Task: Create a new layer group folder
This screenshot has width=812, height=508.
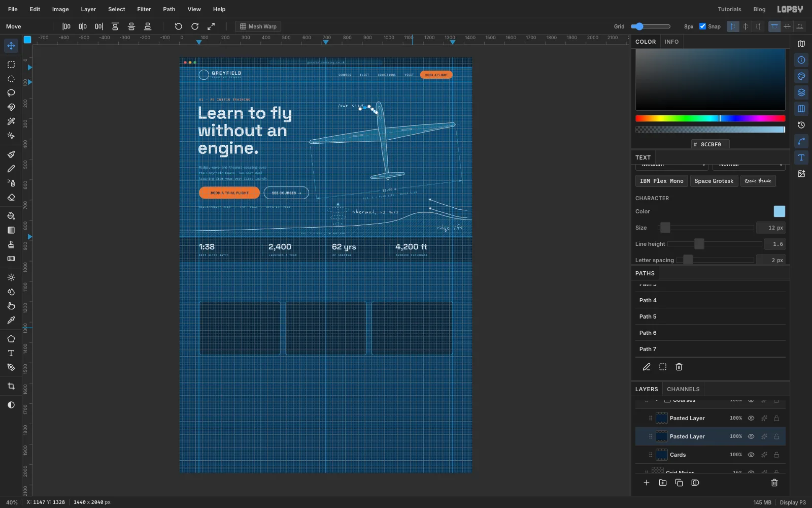Action: coord(663,483)
